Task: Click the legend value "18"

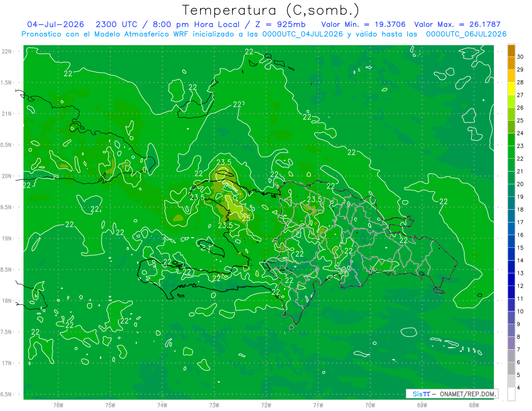Action: coord(520,210)
